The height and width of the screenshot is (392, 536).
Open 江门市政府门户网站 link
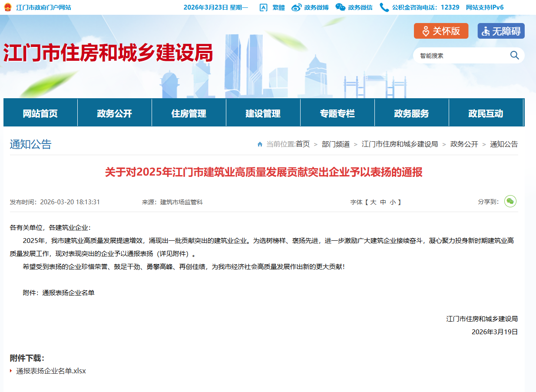43,7
